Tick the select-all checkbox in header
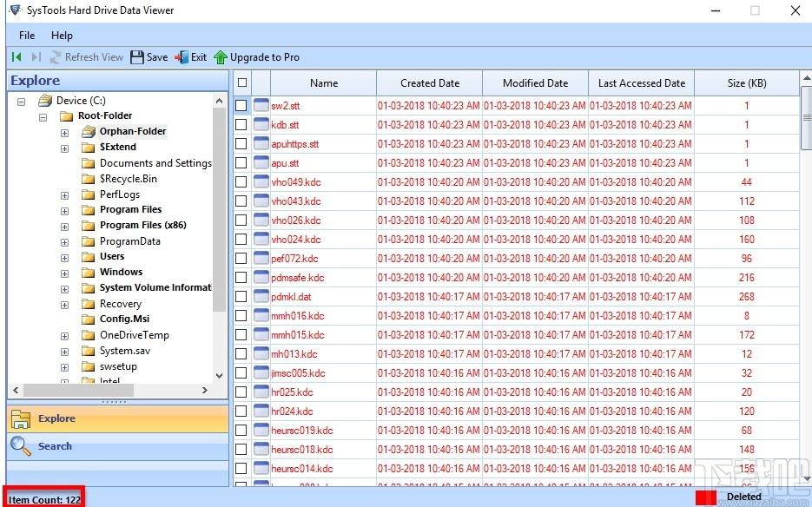This screenshot has height=507, width=812. 241,82
